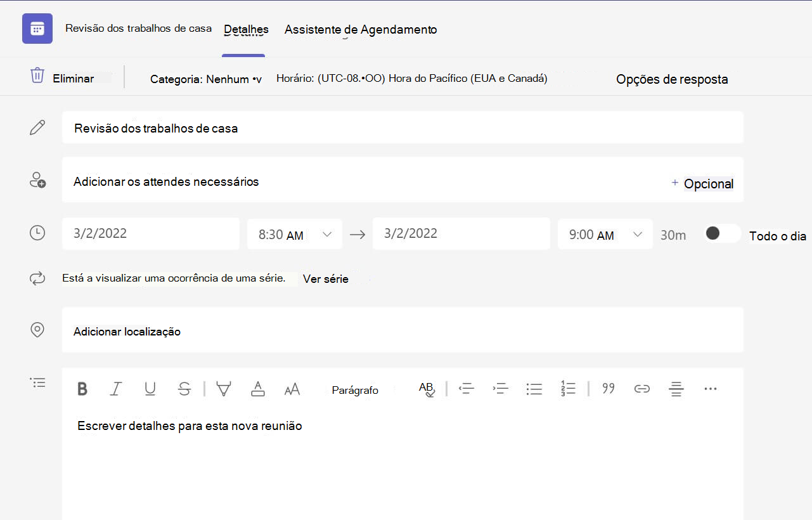
Task: Click the clock time icon
Action: pos(37,233)
